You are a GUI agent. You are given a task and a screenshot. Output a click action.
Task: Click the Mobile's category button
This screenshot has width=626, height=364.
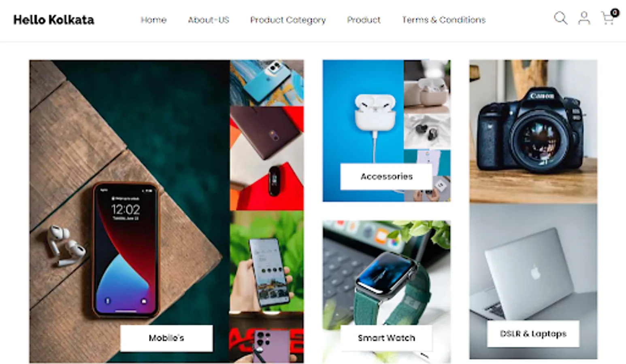[x=166, y=338]
